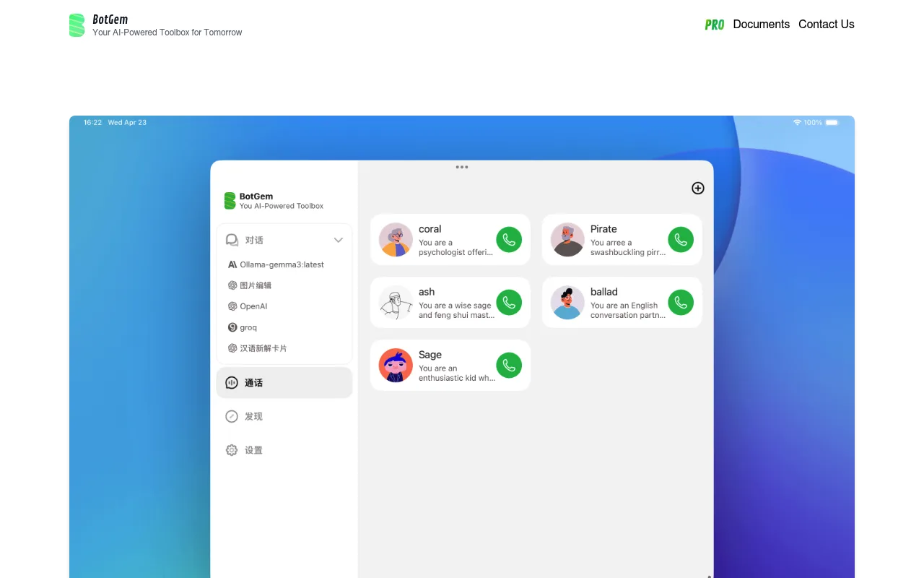Click the Anthropic icon next to Ollama-gemma3:latest
The image size is (924, 578).
[x=232, y=264]
